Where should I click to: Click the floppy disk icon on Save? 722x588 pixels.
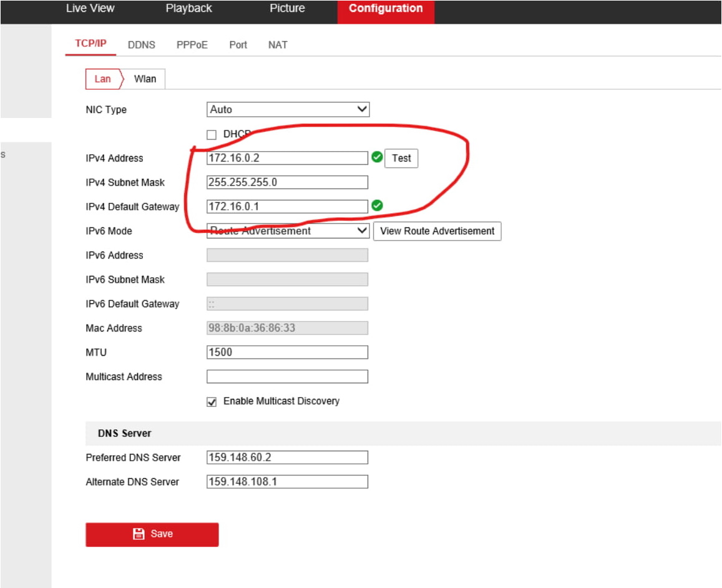click(x=139, y=534)
